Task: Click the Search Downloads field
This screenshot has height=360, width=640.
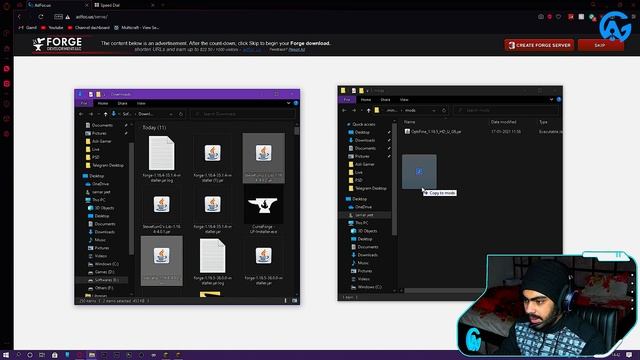Action: (x=243, y=114)
